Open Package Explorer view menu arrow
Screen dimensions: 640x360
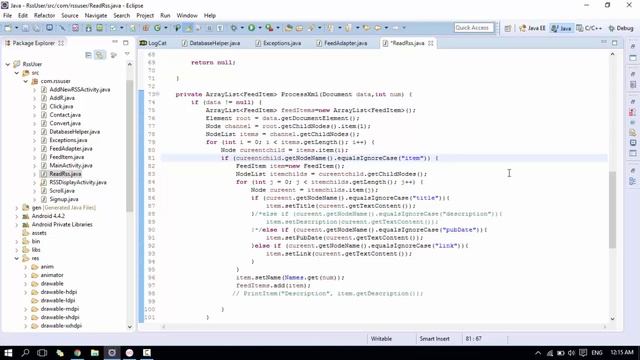[x=127, y=54]
